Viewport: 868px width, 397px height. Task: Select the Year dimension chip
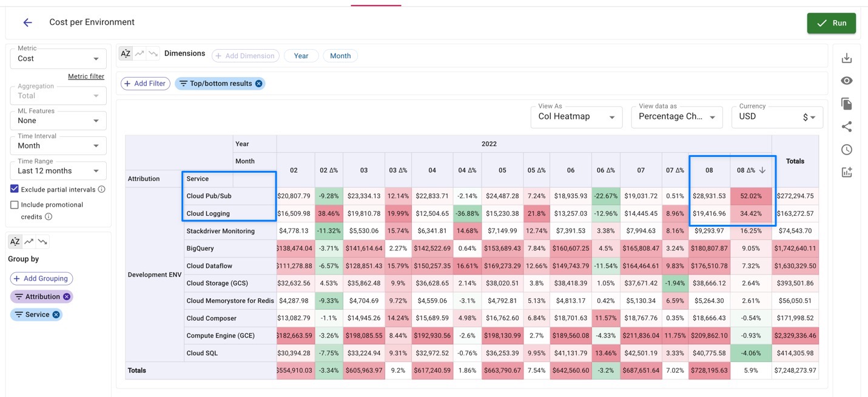coord(301,55)
